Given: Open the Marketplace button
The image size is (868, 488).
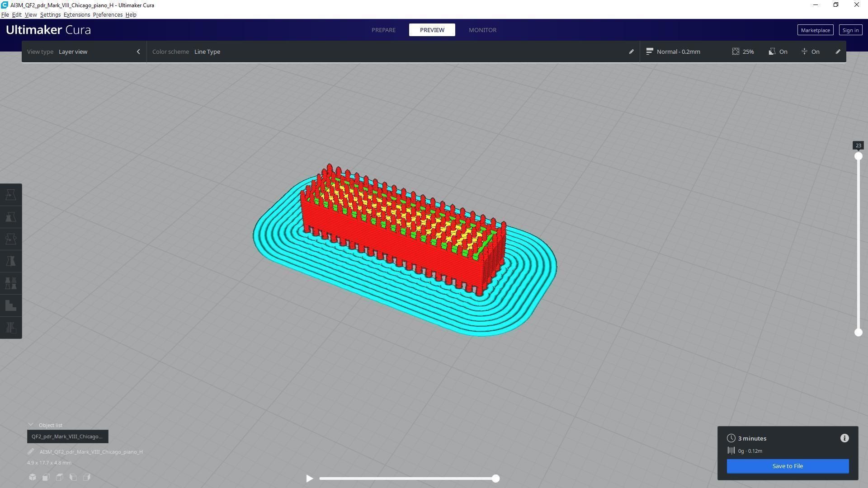Looking at the screenshot, I should click(x=815, y=30).
